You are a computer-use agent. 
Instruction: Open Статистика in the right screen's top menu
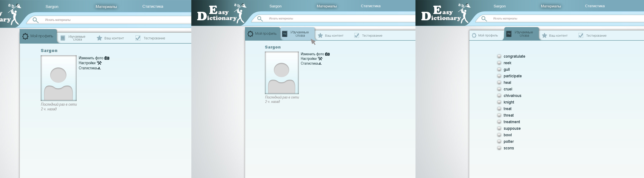point(595,6)
